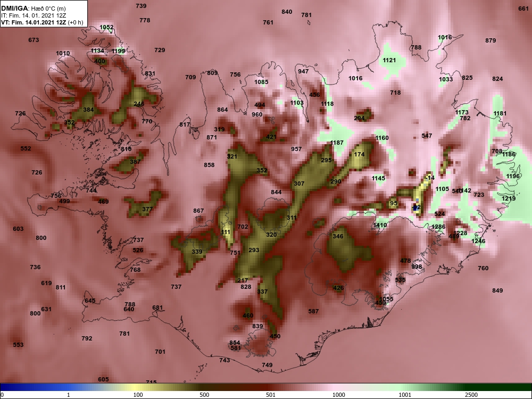Click the map value '587'
Image resolution: width=532 pixels, height=399 pixels.
[x=313, y=311]
